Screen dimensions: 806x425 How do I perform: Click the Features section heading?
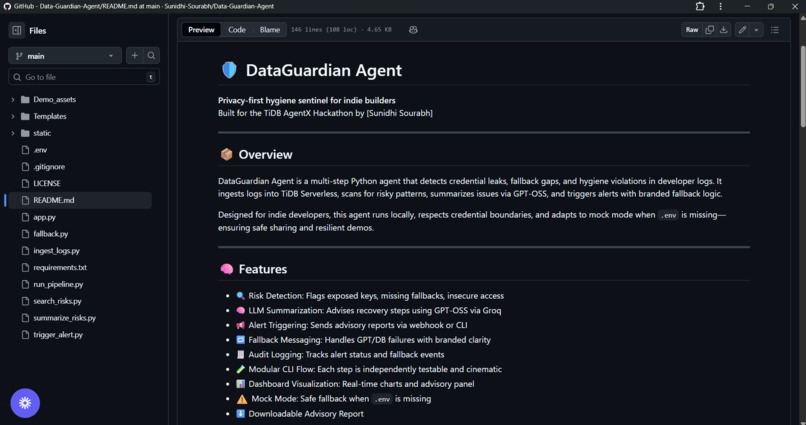263,269
